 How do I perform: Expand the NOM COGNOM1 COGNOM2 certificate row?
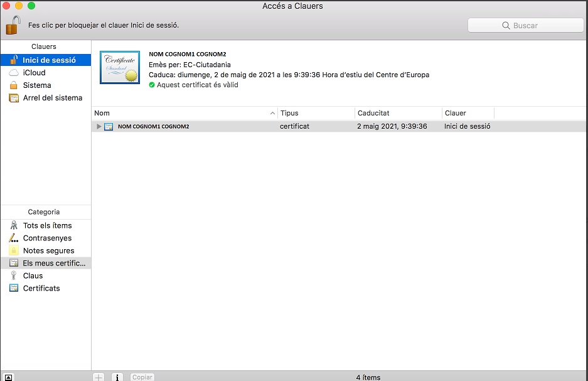[99, 127]
